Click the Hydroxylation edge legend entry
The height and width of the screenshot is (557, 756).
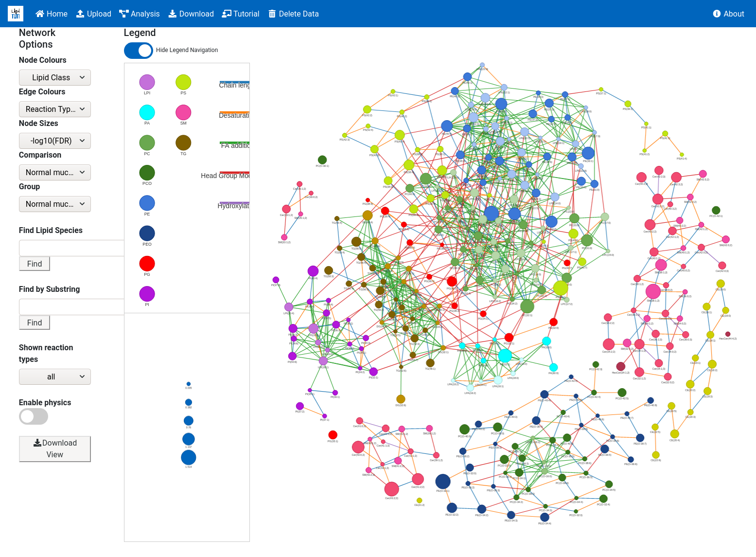pyautogui.click(x=233, y=205)
